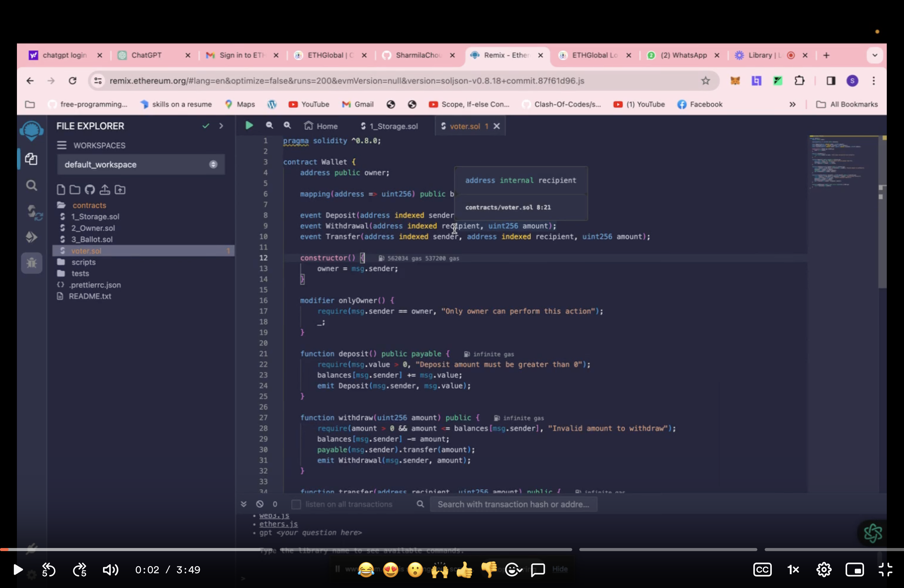Screen dimensions: 904x588
Task: Create a new folder in workspace
Action: 75,189
